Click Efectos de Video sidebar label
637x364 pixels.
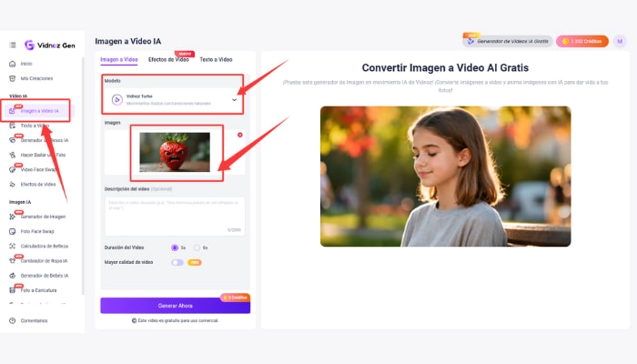point(38,184)
